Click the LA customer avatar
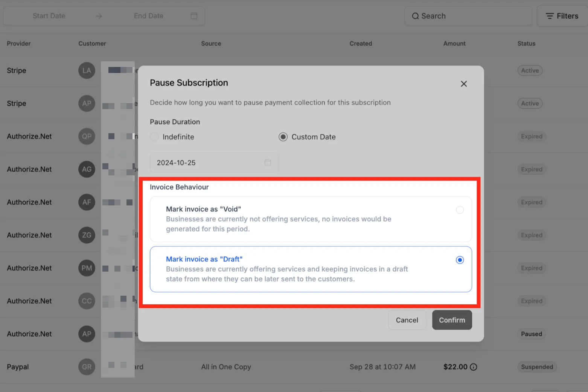Screen dimensions: 588x392 pos(87,70)
